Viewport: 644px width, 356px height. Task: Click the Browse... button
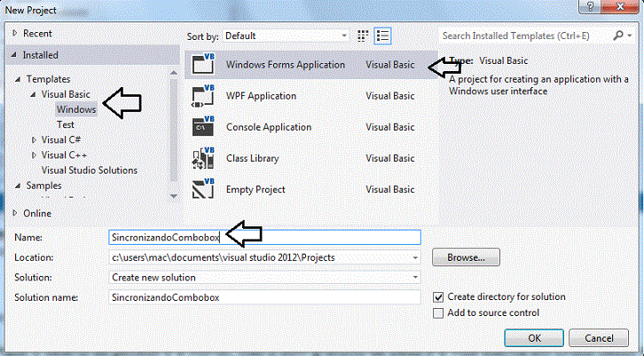click(466, 257)
